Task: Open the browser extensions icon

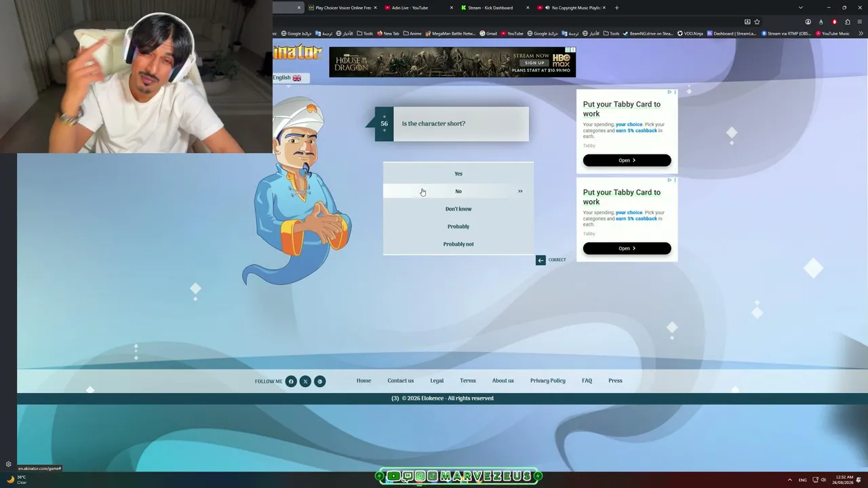Action: [x=847, y=22]
